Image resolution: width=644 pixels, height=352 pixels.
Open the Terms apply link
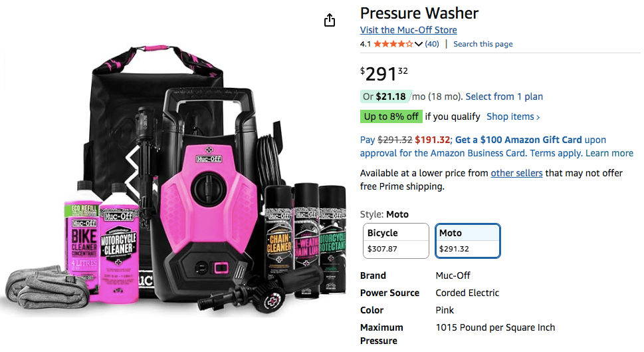pos(556,153)
